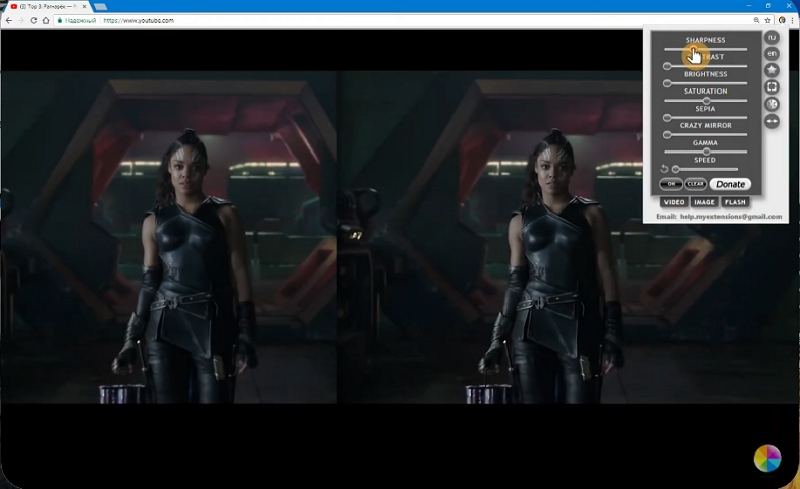Go back with browser back arrow
The height and width of the screenshot is (489, 800).
[9, 20]
